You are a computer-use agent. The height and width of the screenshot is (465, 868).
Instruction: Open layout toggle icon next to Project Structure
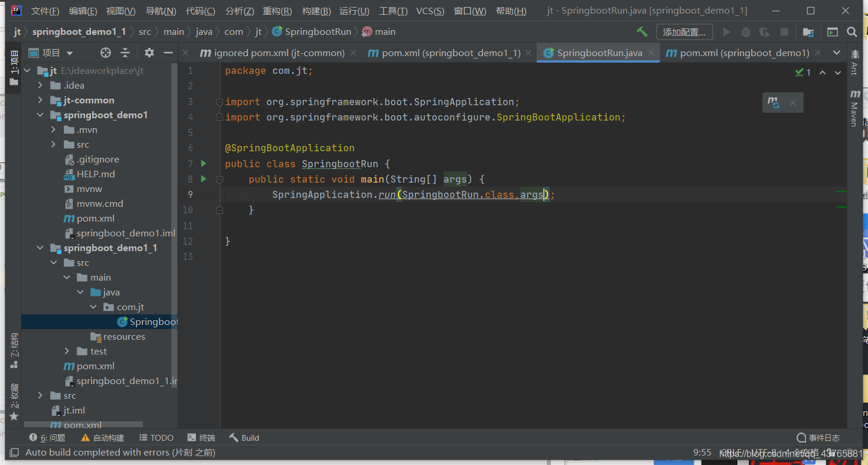click(x=833, y=32)
